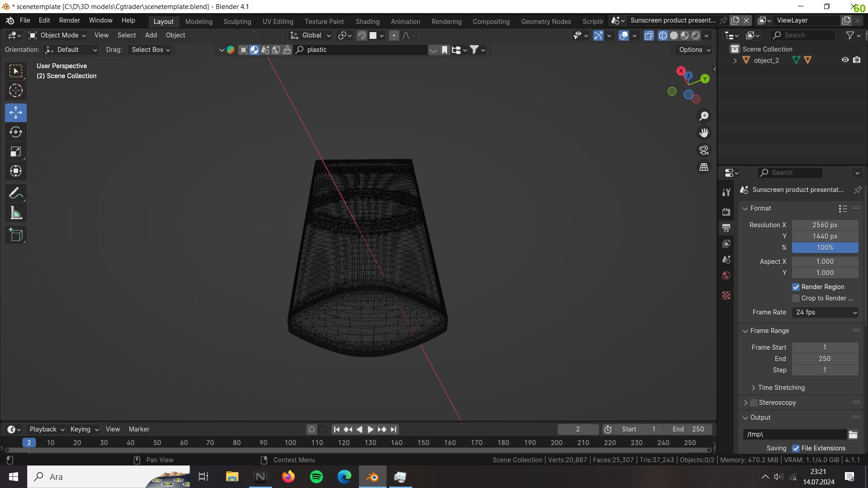Open the Texture properties tab
868x488 pixels.
point(726,295)
